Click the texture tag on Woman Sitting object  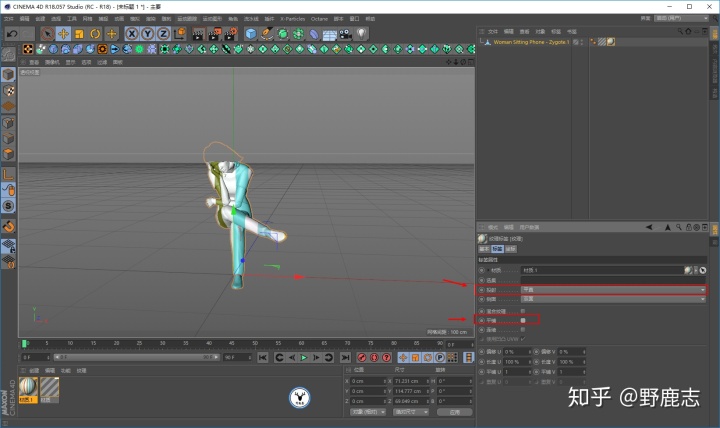(x=611, y=42)
